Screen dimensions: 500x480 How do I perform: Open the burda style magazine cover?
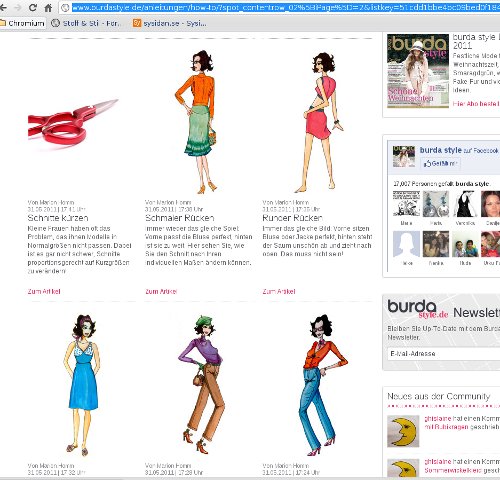418,71
